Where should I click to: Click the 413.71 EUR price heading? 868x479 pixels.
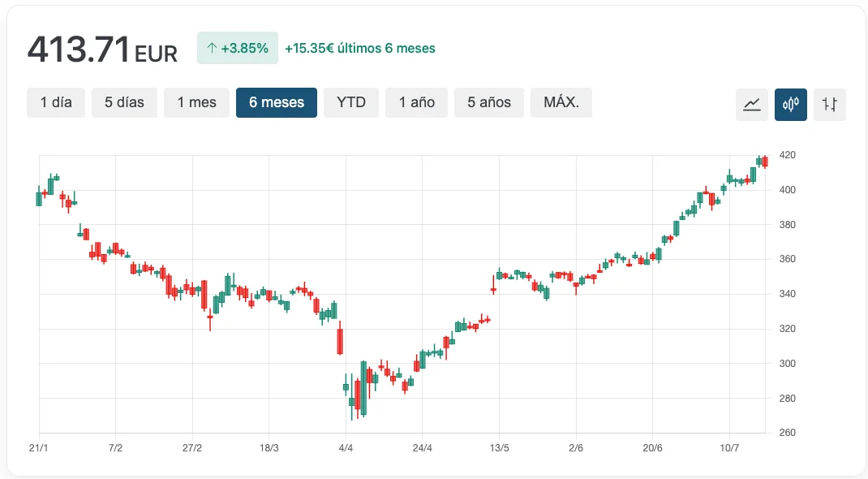tap(102, 50)
